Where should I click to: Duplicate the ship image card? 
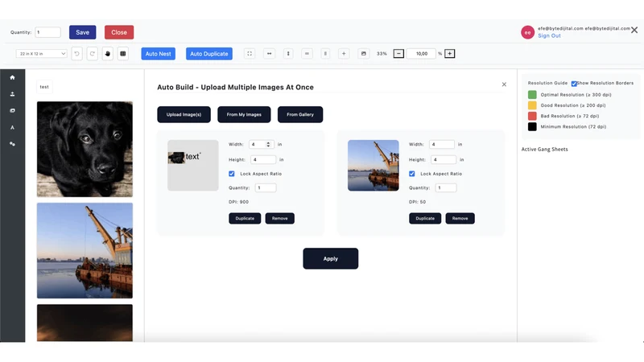(425, 218)
